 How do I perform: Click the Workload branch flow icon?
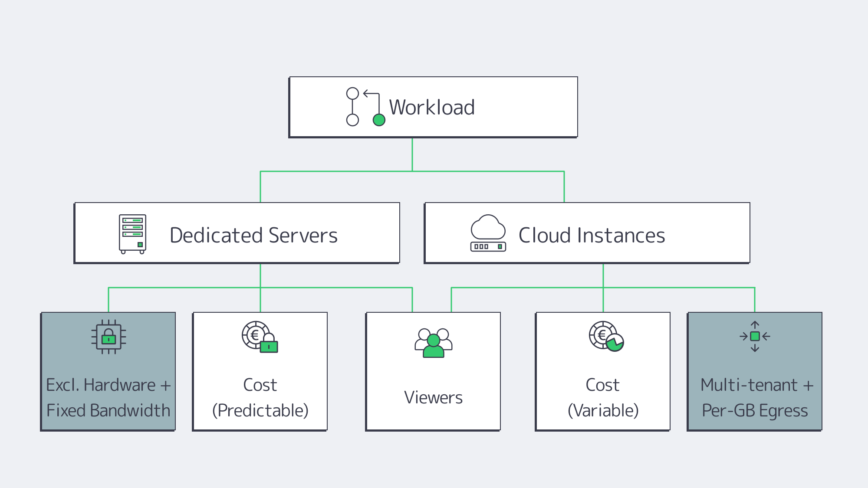click(x=366, y=107)
